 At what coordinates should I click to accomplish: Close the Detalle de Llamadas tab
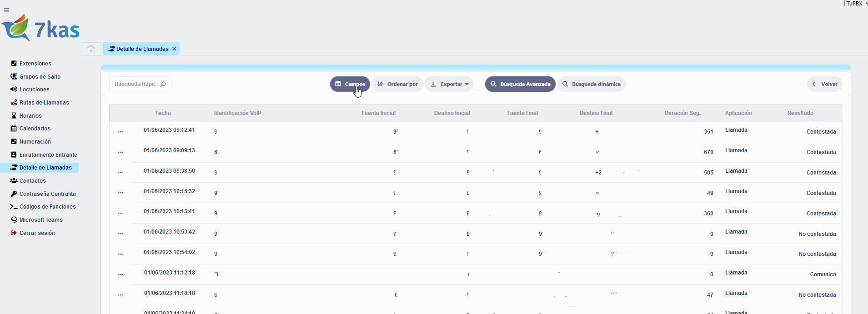click(x=174, y=49)
